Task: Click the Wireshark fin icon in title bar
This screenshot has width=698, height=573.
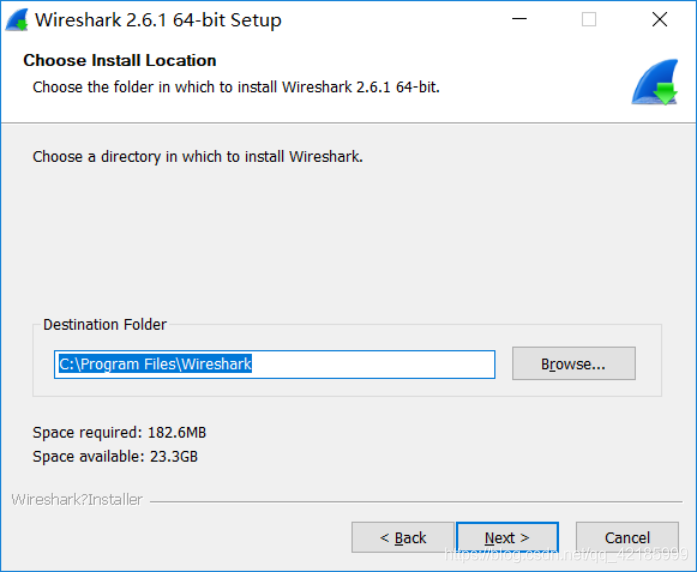Action: 17,20
